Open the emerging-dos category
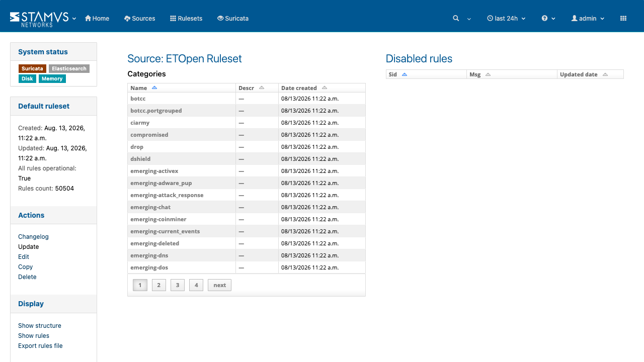The image size is (644, 362). pyautogui.click(x=149, y=267)
